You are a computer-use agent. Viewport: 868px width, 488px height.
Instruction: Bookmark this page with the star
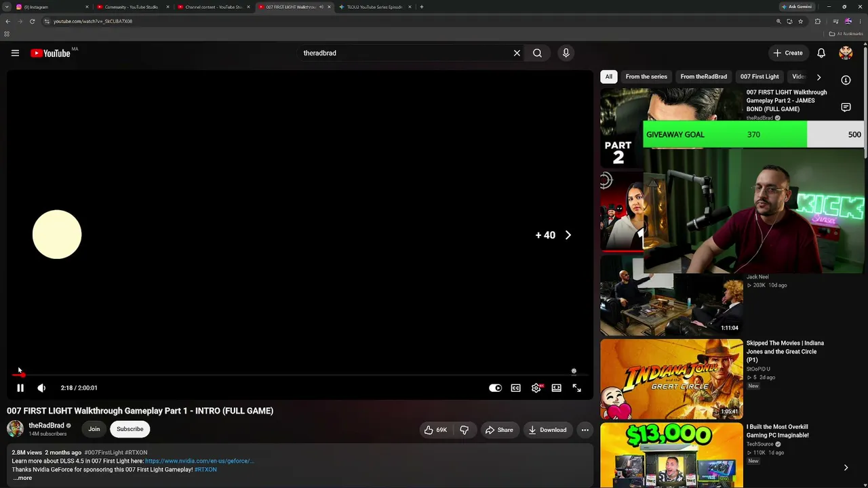click(800, 21)
